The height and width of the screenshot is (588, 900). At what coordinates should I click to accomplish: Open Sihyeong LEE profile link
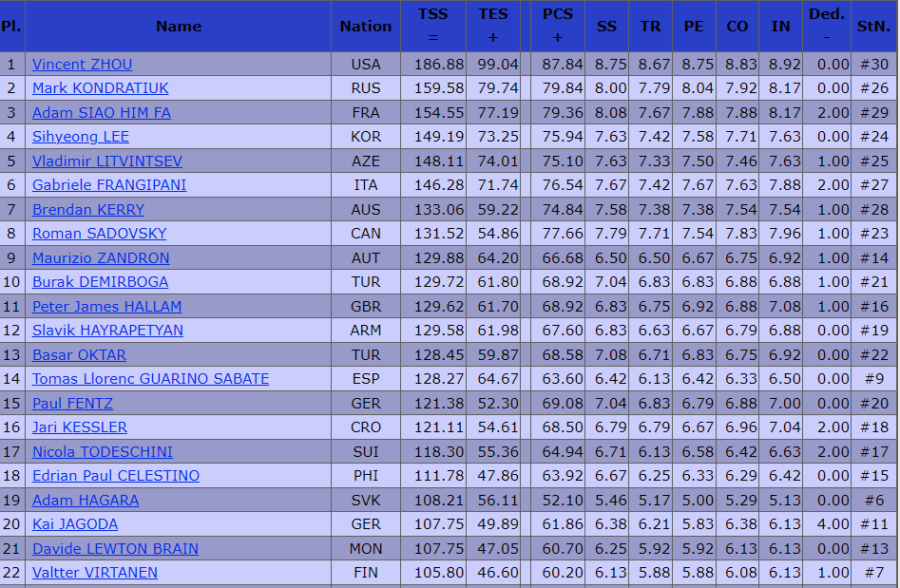click(x=81, y=137)
